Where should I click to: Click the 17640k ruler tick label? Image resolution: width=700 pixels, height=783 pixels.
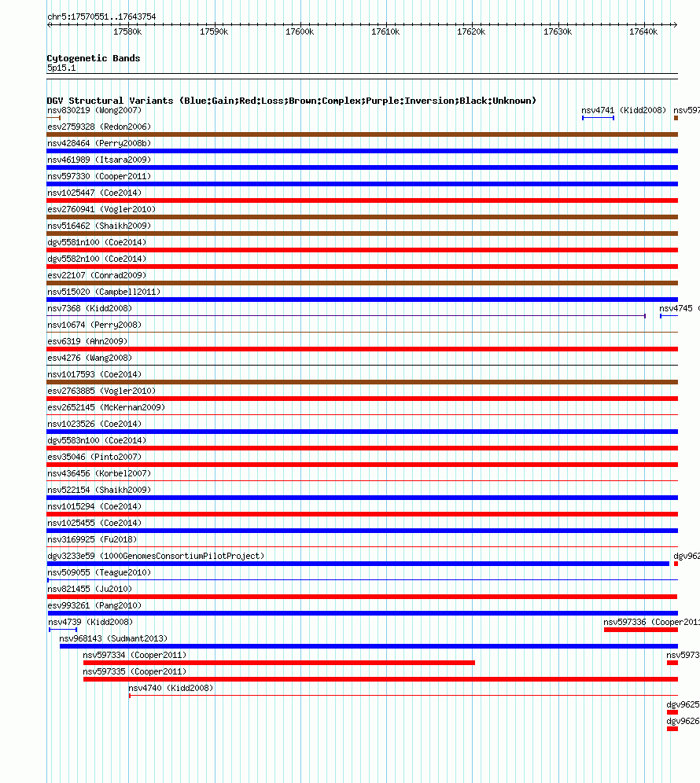tap(643, 31)
